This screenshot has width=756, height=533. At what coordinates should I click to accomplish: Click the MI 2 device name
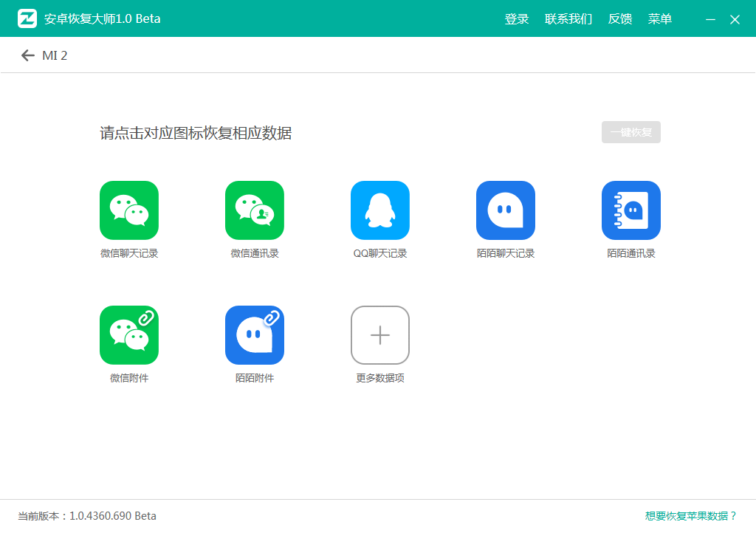tap(53, 55)
